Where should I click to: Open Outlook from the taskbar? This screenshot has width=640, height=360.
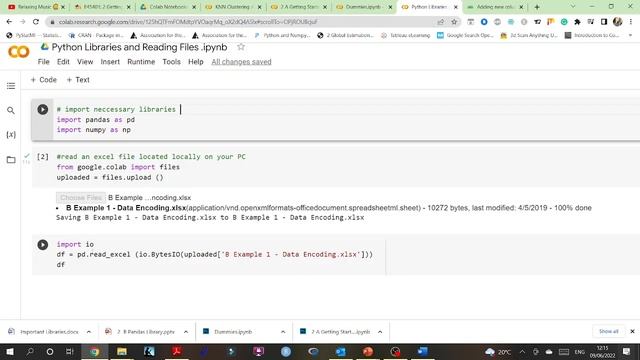[x=340, y=351]
